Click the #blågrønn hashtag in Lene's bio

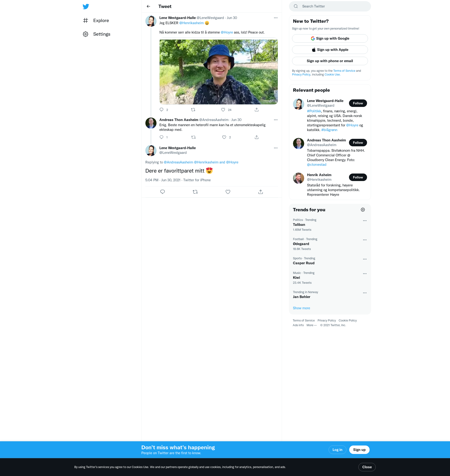tap(329, 130)
